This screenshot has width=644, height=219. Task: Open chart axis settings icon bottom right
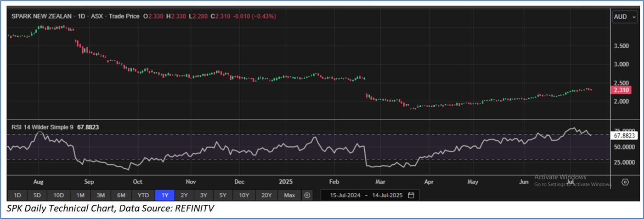(x=625, y=182)
